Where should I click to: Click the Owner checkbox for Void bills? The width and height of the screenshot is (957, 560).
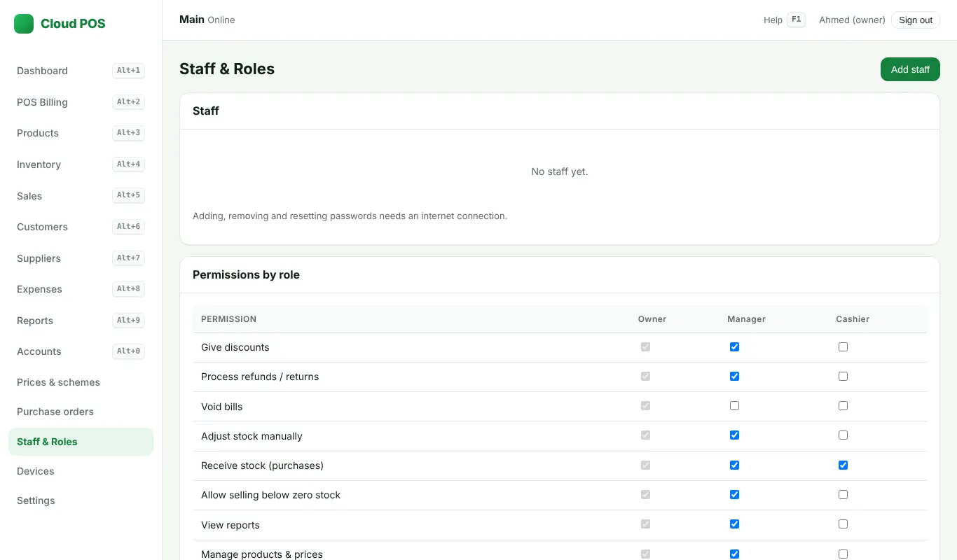(x=645, y=405)
